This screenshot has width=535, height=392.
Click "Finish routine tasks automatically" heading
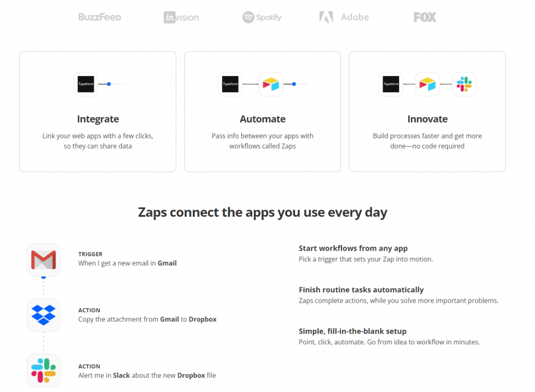361,290
